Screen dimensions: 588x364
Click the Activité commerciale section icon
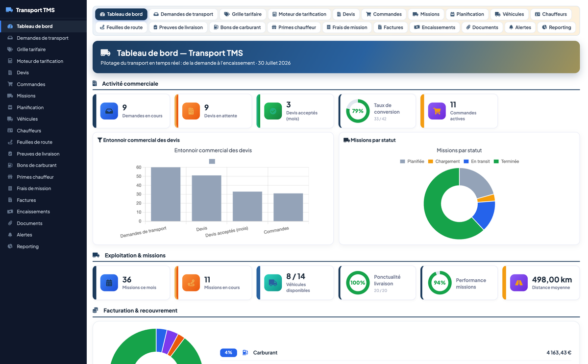pos(95,84)
